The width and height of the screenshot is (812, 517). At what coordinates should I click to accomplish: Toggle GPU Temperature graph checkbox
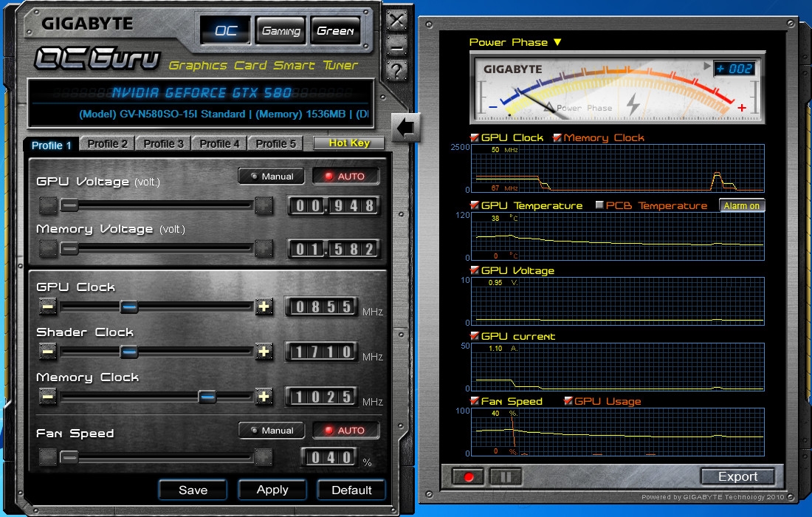point(475,205)
